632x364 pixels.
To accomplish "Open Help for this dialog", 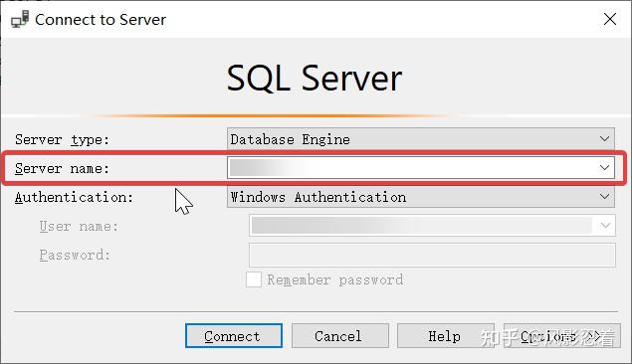I will (x=446, y=336).
